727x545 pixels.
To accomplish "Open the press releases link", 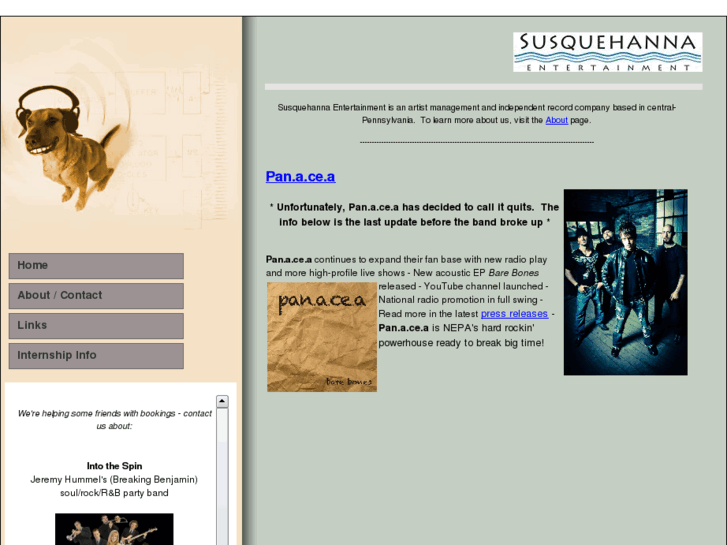I will pyautogui.click(x=514, y=314).
